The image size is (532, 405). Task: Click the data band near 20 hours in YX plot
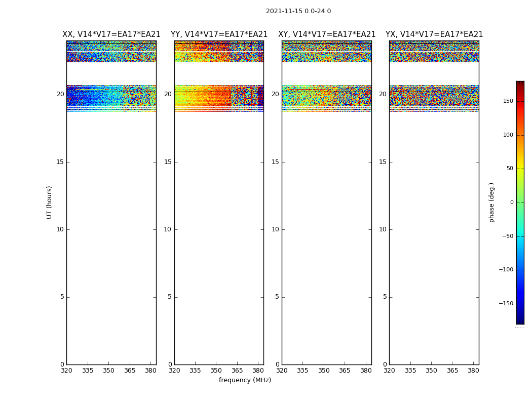coord(434,97)
